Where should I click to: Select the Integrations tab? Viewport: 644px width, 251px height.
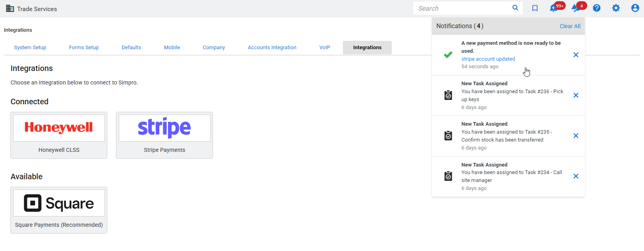coord(367,48)
